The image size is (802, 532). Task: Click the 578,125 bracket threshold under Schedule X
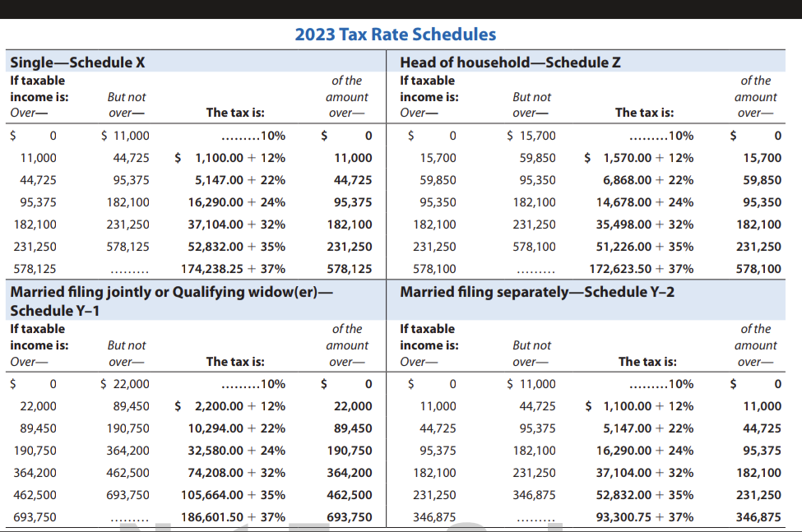click(x=35, y=268)
